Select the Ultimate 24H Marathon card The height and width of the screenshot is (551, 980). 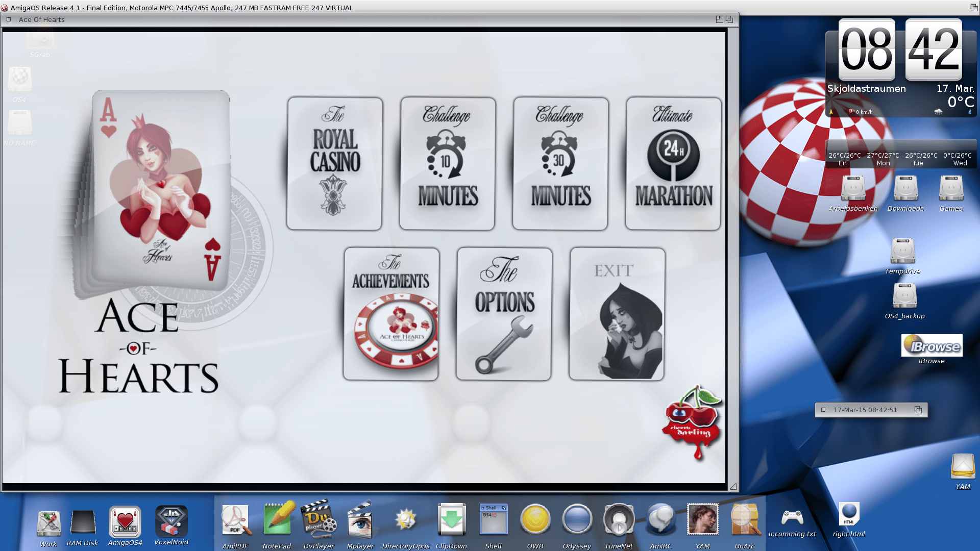pos(673,163)
